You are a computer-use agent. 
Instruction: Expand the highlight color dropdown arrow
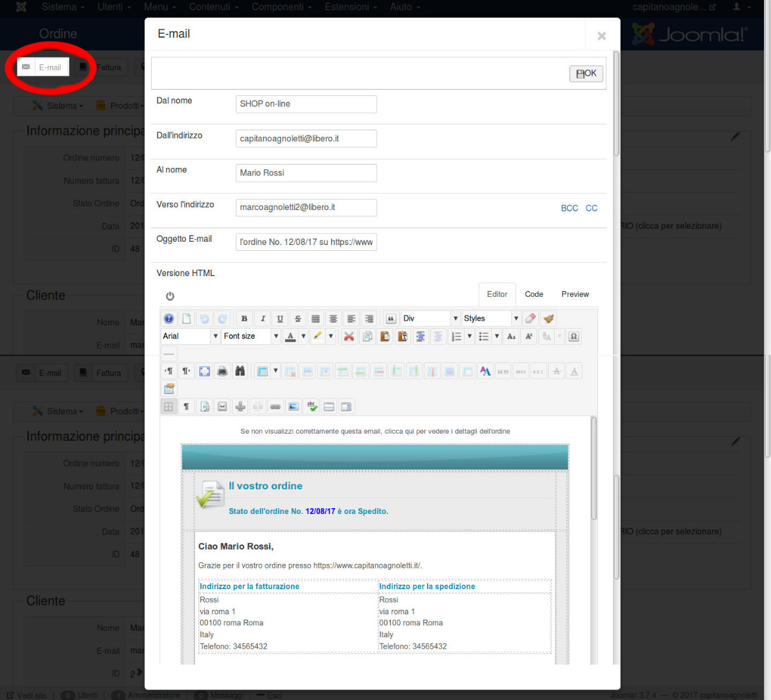point(331,336)
